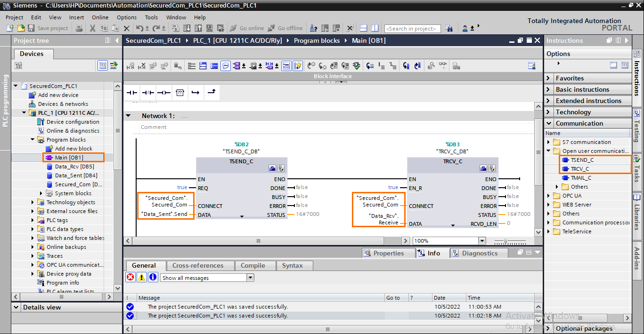
Task: Toggle the warning messages filter icon
Action: [x=140, y=277]
